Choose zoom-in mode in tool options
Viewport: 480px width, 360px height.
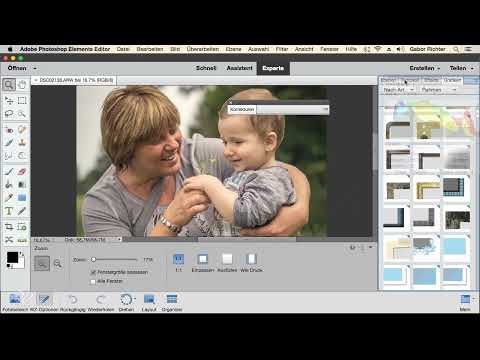click(x=42, y=263)
